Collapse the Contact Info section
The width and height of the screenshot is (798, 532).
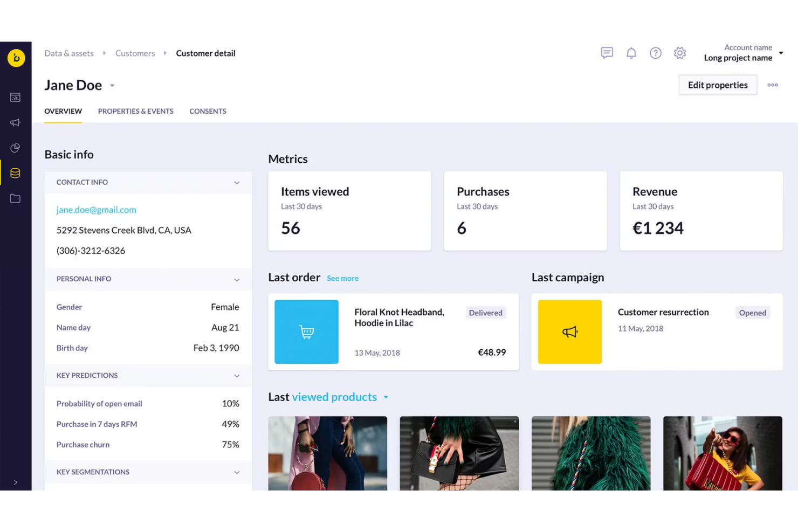click(x=237, y=183)
